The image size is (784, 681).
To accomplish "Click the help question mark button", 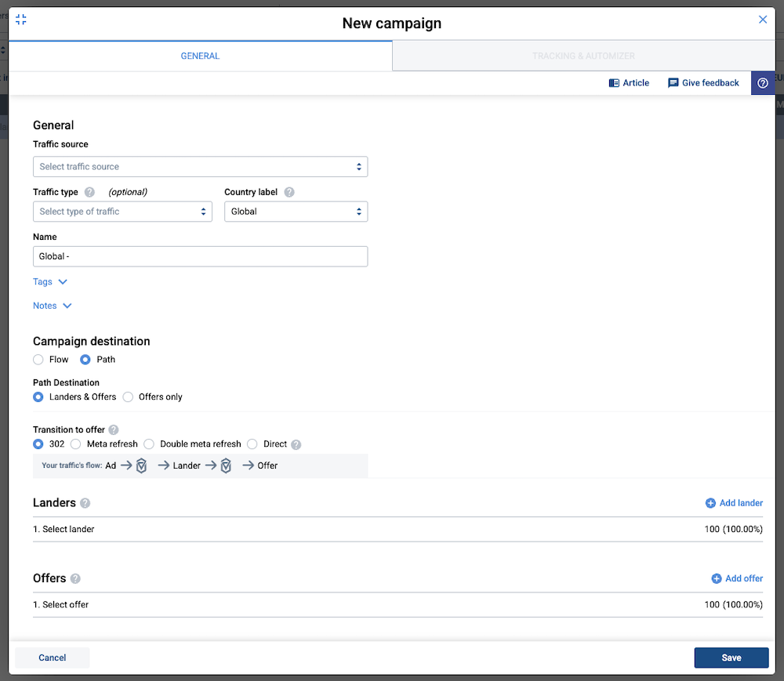I will tap(762, 83).
